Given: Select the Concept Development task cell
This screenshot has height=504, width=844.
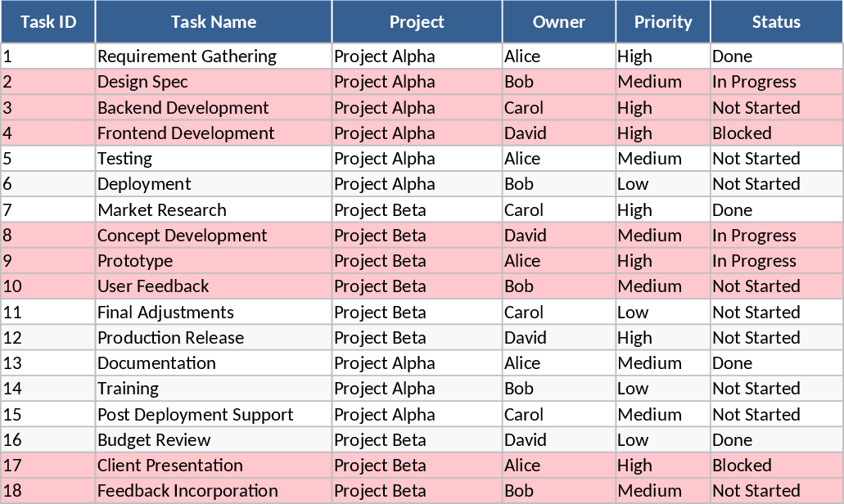Looking at the screenshot, I should click(x=182, y=236).
